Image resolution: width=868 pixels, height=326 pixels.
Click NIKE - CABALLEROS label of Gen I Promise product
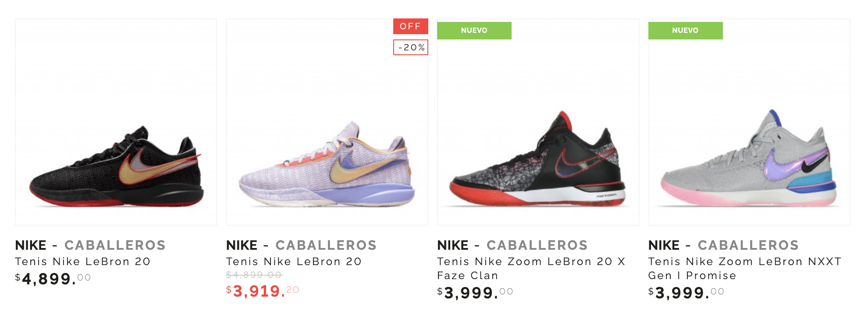(724, 245)
